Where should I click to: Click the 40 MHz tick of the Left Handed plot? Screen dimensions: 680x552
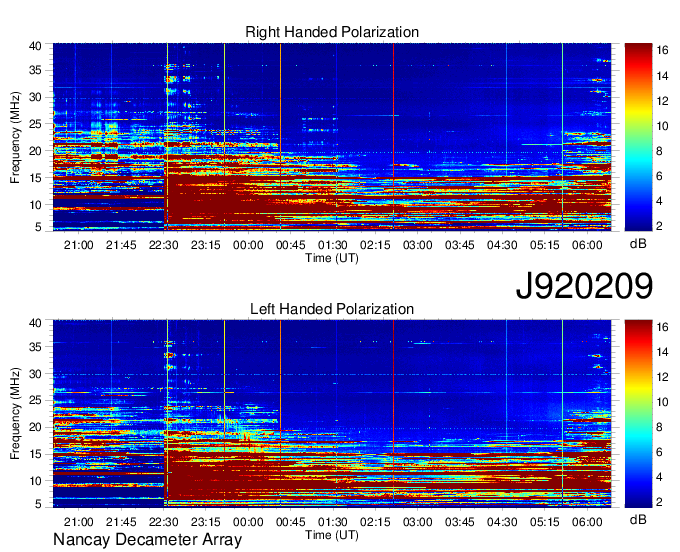tap(35, 323)
